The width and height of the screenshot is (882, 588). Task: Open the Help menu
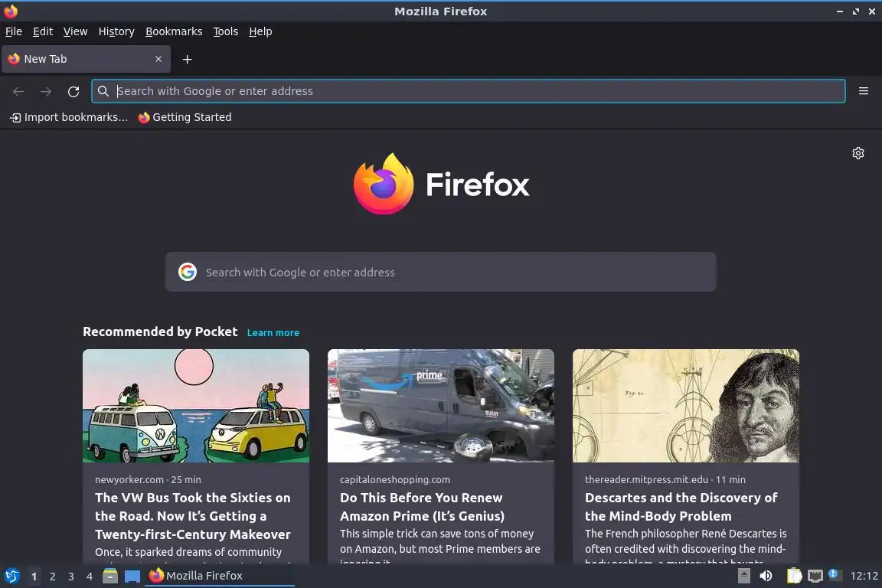pos(260,31)
